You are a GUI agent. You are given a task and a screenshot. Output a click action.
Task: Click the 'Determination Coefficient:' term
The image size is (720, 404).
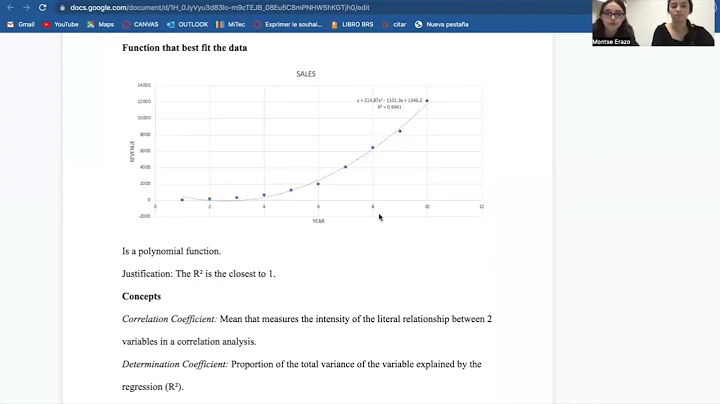tap(175, 364)
